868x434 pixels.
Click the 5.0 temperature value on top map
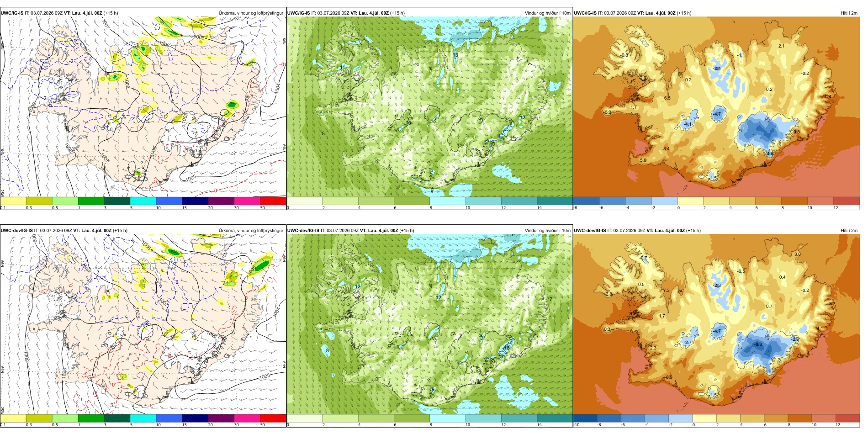click(643, 160)
